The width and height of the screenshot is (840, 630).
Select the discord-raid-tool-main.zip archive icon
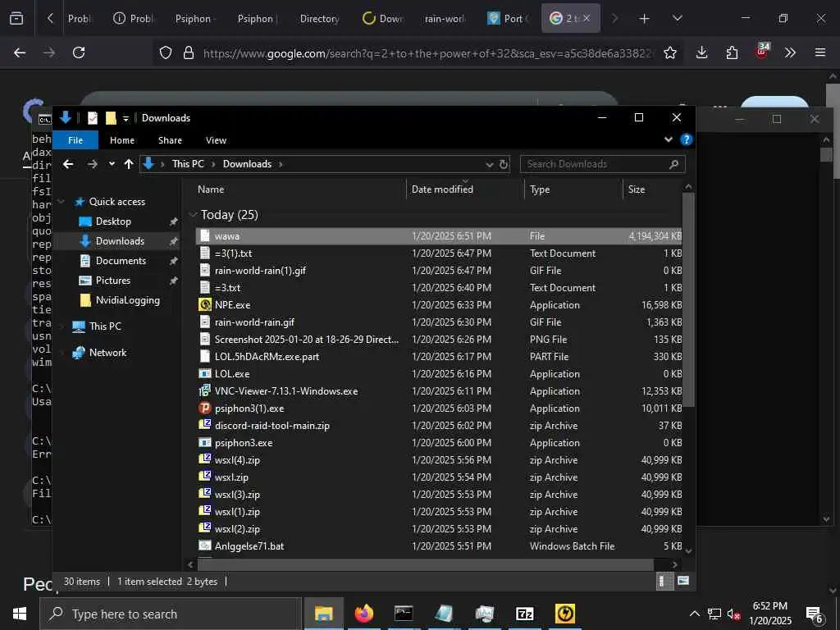point(204,426)
